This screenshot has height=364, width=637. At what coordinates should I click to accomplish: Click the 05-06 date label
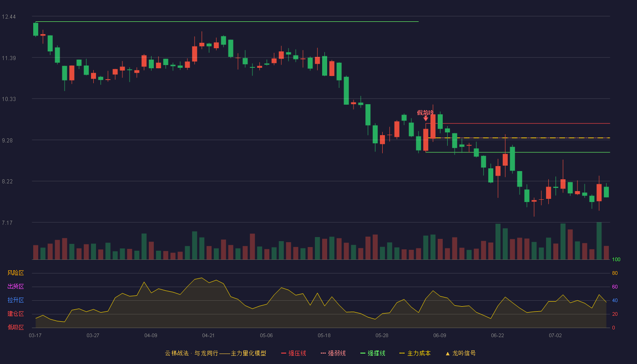(266, 335)
